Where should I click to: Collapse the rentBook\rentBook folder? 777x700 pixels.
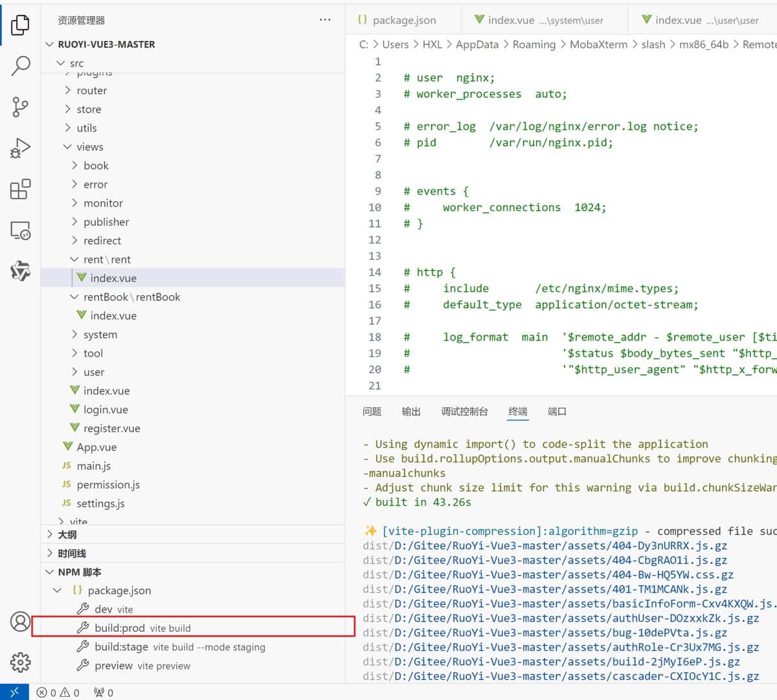click(74, 297)
